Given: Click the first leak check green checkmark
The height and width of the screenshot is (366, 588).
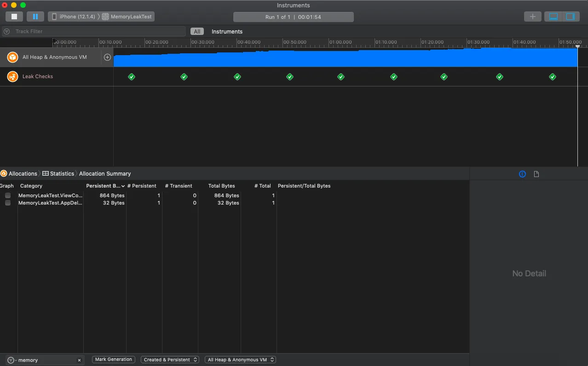Looking at the screenshot, I should coord(132,77).
